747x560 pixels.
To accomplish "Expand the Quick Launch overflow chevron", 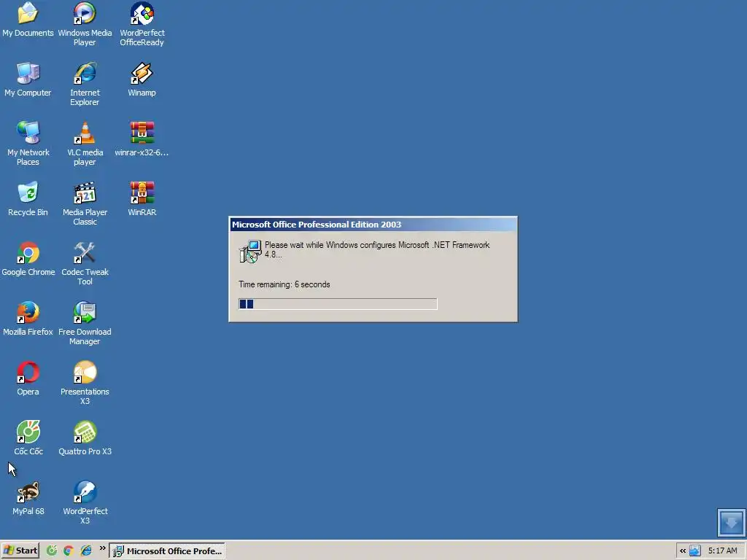I will pos(102,548).
